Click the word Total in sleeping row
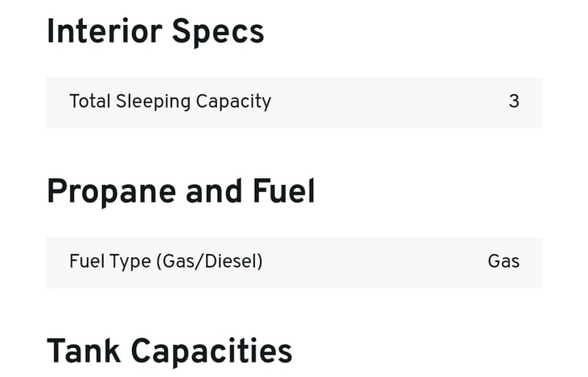This screenshot has width=588, height=377. point(89,101)
